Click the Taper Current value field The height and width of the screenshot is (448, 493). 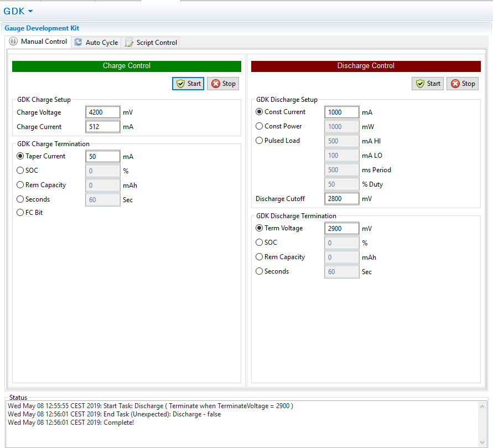coord(103,156)
